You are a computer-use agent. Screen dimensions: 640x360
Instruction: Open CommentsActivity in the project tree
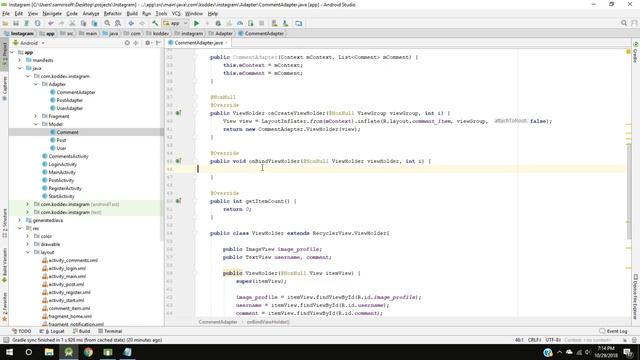point(65,156)
